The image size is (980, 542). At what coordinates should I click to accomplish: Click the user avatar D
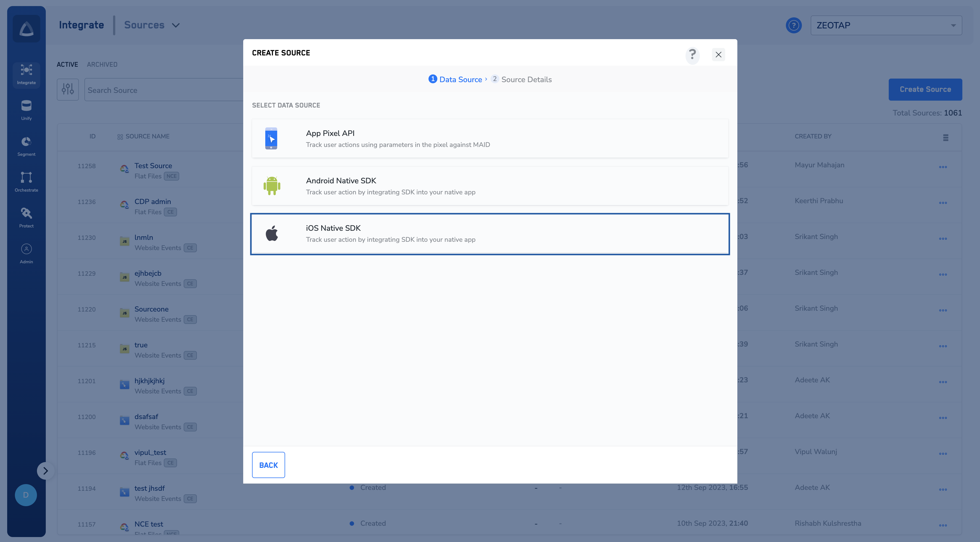click(26, 495)
